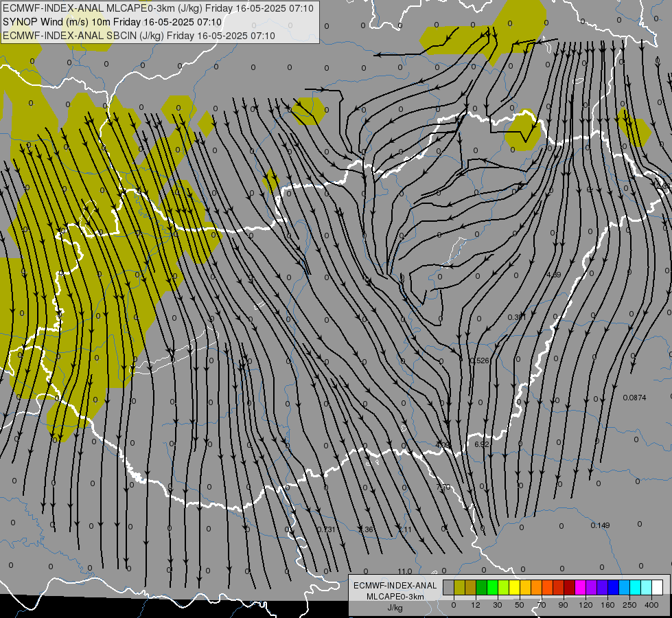
Task: Click the SBCIN title line in the header
Action: (x=139, y=36)
